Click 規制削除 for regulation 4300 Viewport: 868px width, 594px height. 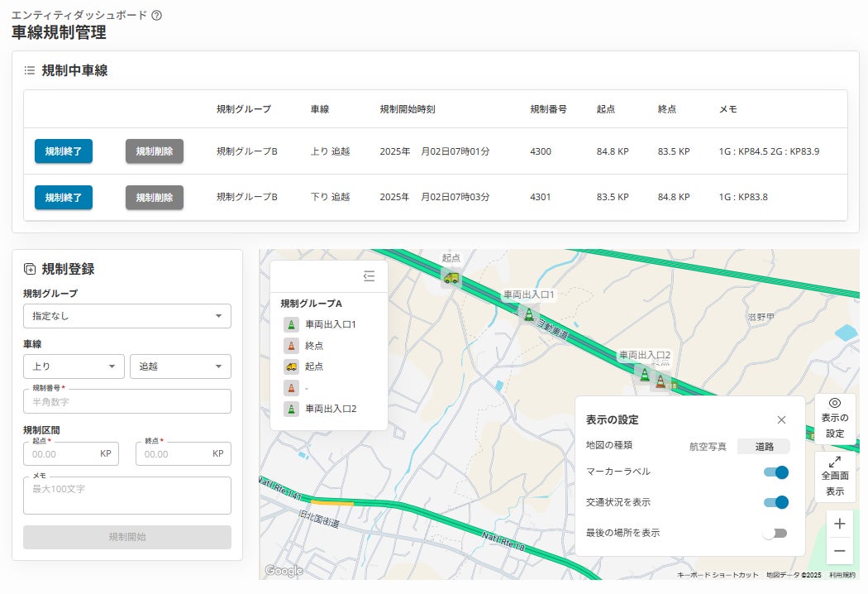[x=155, y=151]
